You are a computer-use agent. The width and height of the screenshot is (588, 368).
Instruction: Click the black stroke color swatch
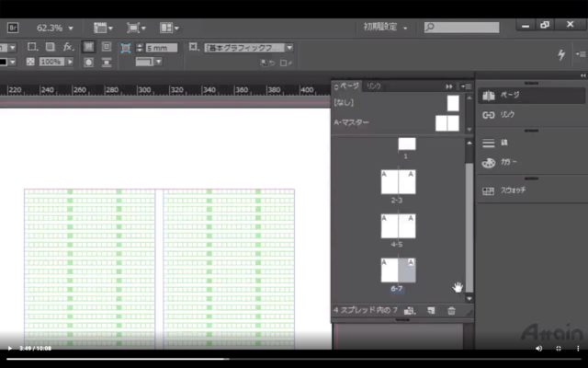tap(4, 62)
